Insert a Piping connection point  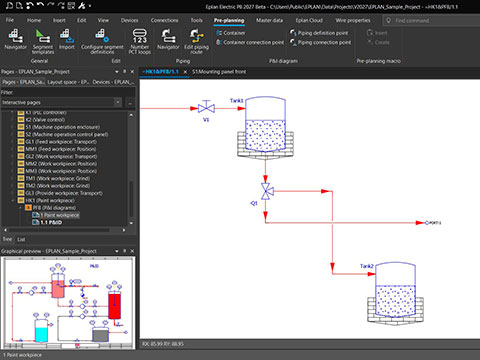click(x=320, y=42)
